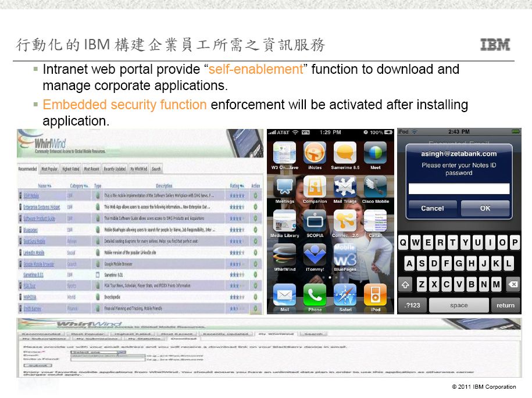The height and width of the screenshot is (398, 532).
Task: Open My Subscriptions sub-tab in bottom panel
Action: [x=44, y=338]
